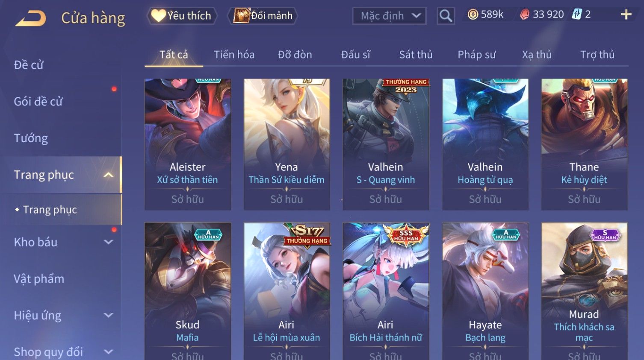Open Yêu thích heart favorites
644x360 pixels.
click(x=182, y=16)
